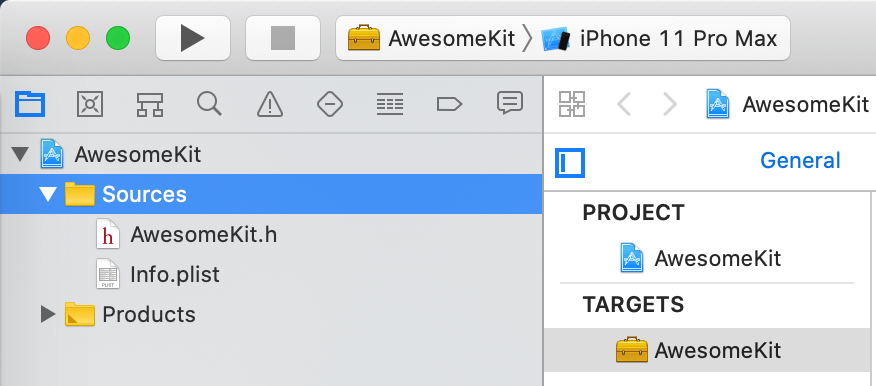
Task: Choose the iPhone 11 Pro Max destination
Action: [x=659, y=39]
